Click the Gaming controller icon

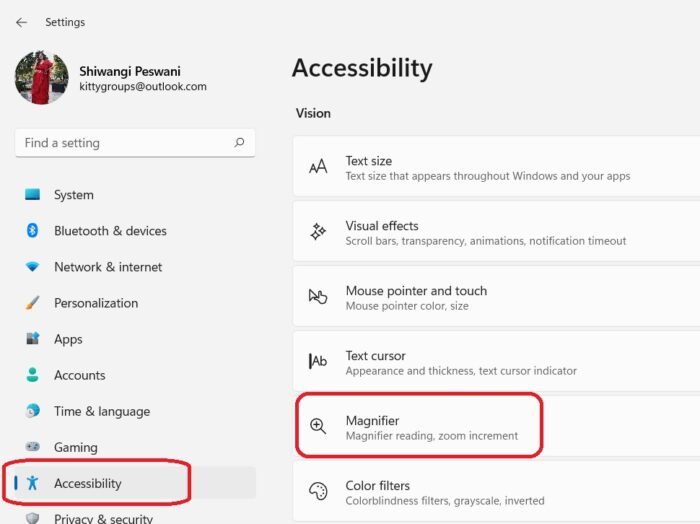[32, 447]
